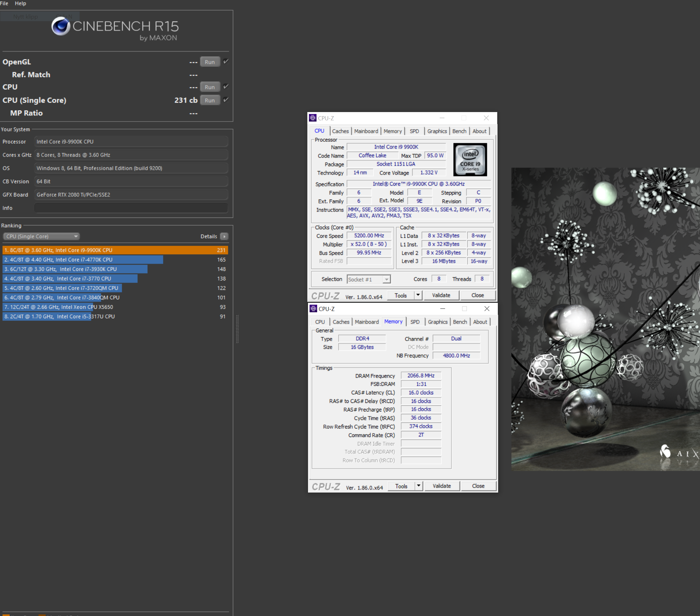Select ranking row Intel Core i7-4770K CPU

coord(115,260)
